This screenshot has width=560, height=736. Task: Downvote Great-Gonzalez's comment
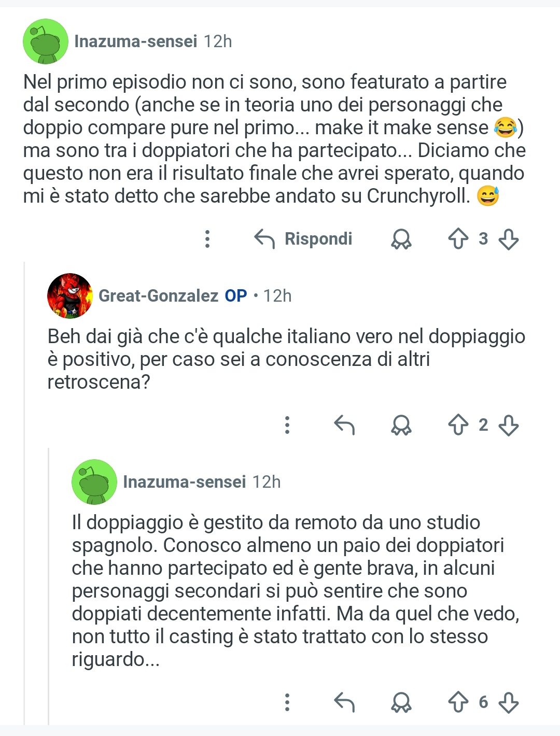tap(508, 425)
